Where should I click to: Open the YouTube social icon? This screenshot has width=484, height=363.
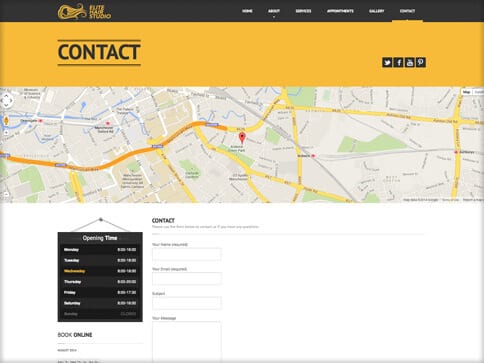click(410, 62)
